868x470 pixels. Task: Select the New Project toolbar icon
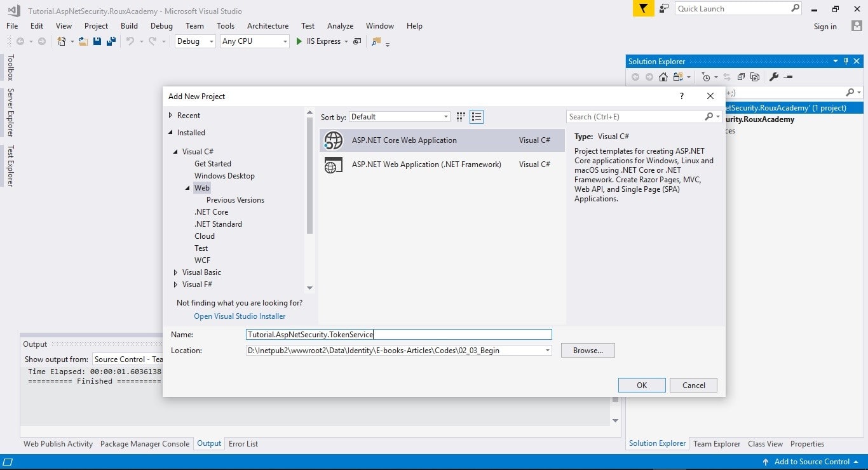click(x=62, y=41)
